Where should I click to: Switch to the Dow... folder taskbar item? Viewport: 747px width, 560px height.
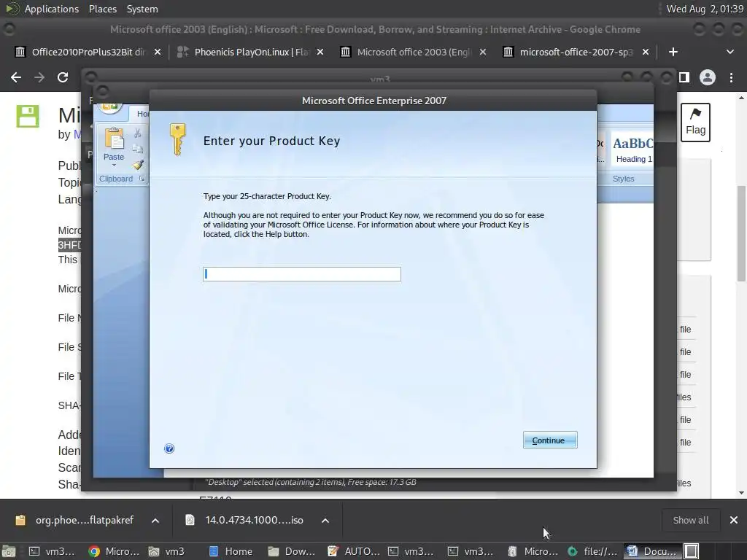tap(292, 551)
